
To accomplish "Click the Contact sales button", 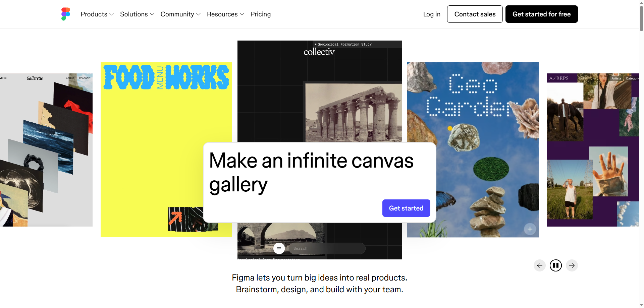I will click(475, 14).
